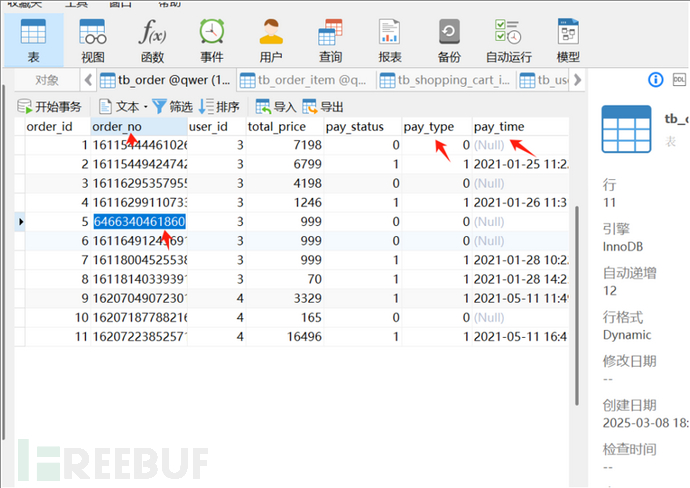Click the 筛选 filter button

(x=172, y=106)
